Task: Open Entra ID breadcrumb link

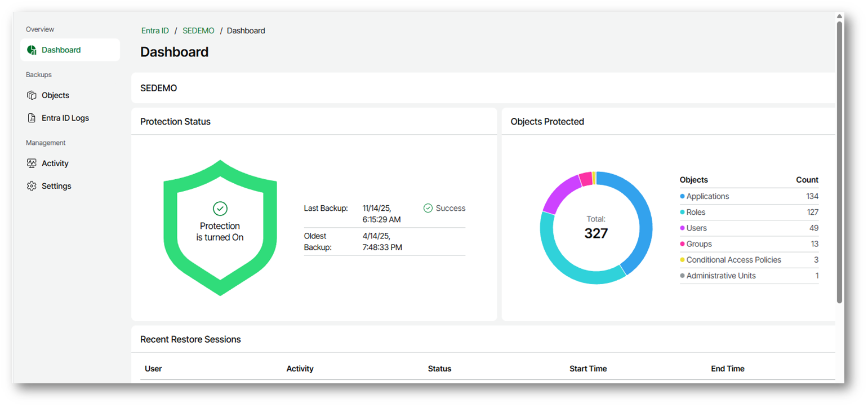Action: (155, 30)
